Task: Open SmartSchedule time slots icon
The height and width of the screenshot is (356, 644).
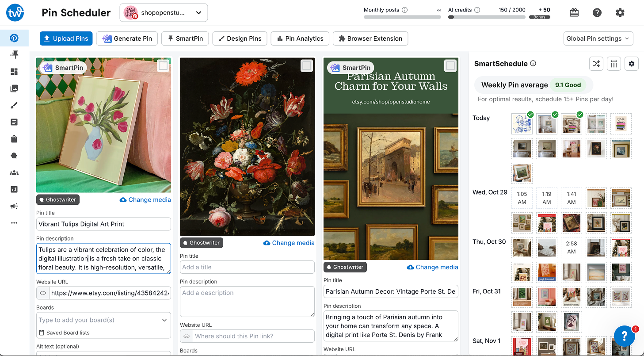Action: [614, 64]
